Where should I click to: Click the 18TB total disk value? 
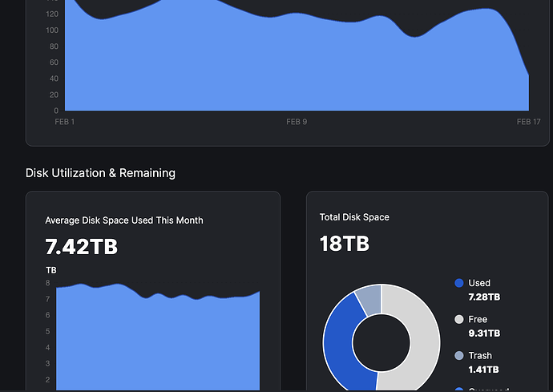tap(344, 244)
